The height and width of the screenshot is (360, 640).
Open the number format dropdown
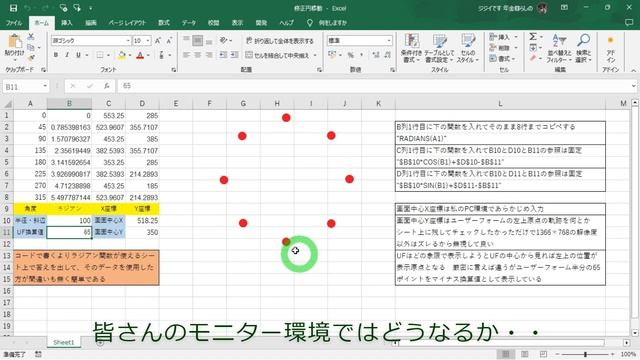[x=389, y=40]
